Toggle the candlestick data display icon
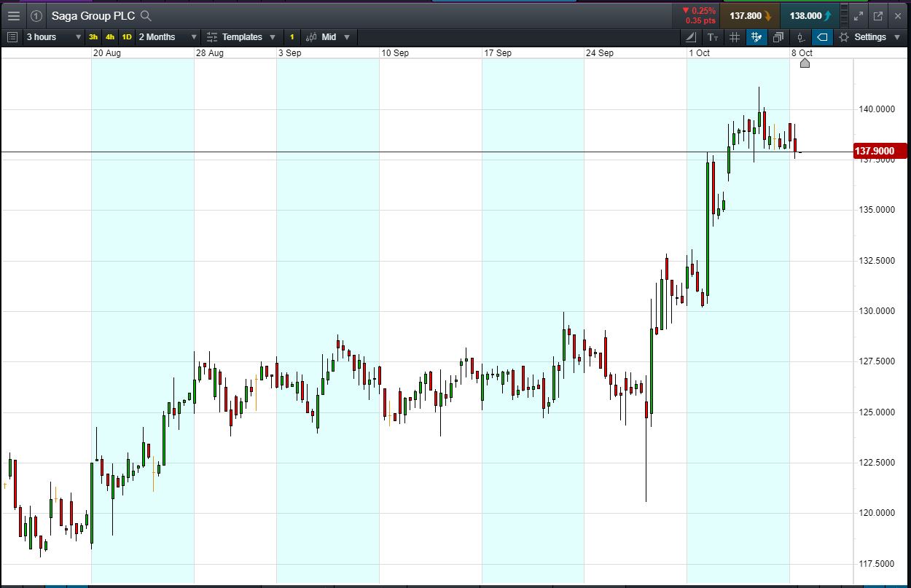The height and width of the screenshot is (588, 911). (800, 36)
